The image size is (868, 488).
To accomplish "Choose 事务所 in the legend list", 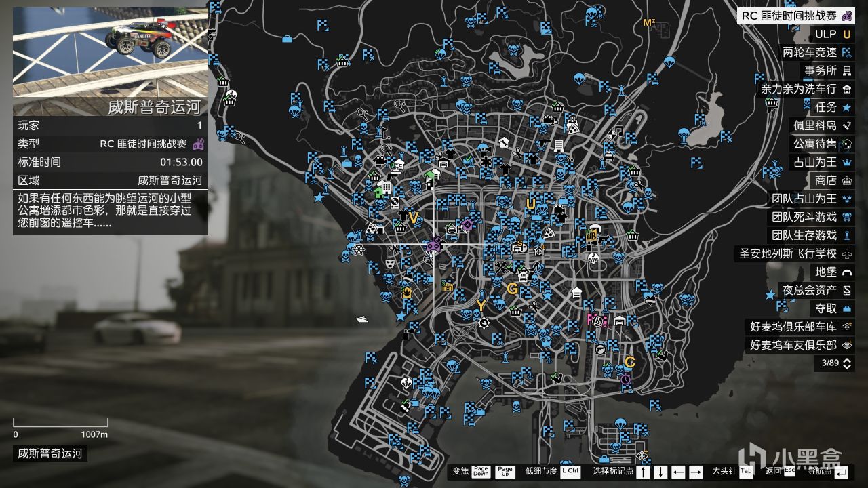I will point(827,70).
